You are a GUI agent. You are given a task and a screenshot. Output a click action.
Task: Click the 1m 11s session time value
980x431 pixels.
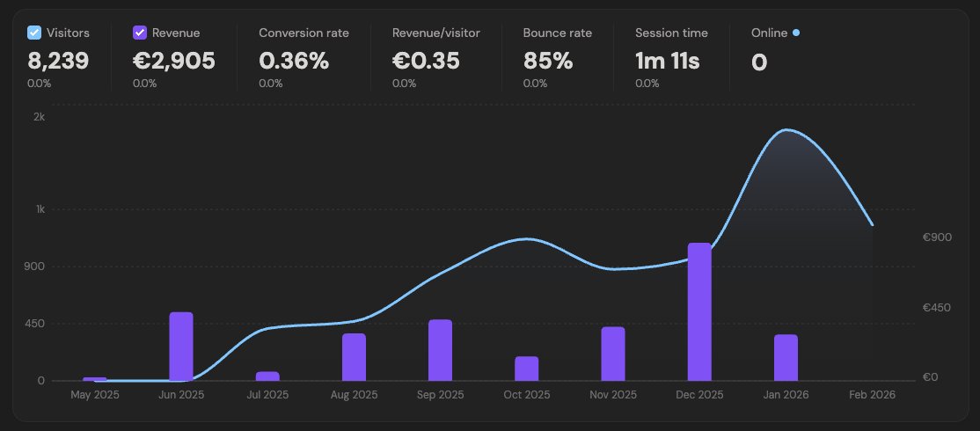pyautogui.click(x=668, y=62)
